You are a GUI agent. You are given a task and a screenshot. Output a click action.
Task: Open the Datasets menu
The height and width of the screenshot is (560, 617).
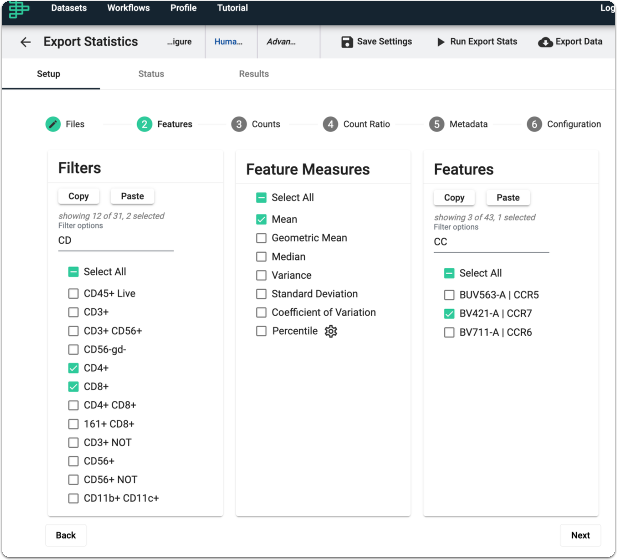[x=69, y=8]
